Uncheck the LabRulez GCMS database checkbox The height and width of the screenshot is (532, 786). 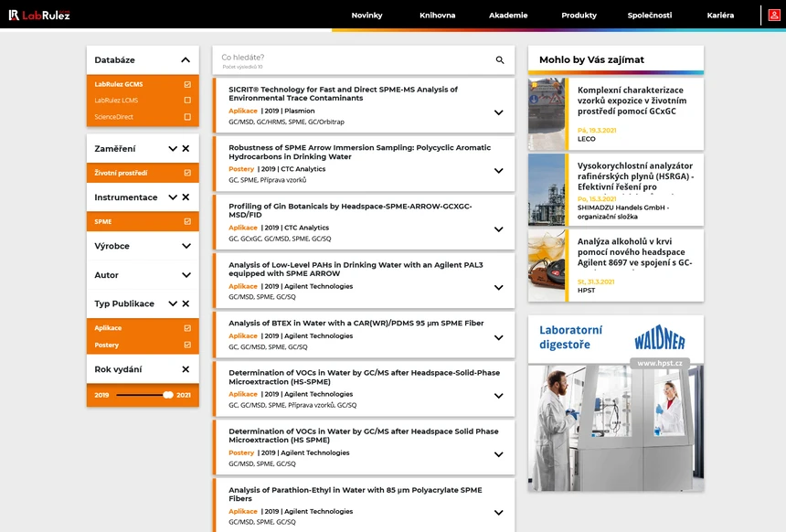(x=187, y=84)
